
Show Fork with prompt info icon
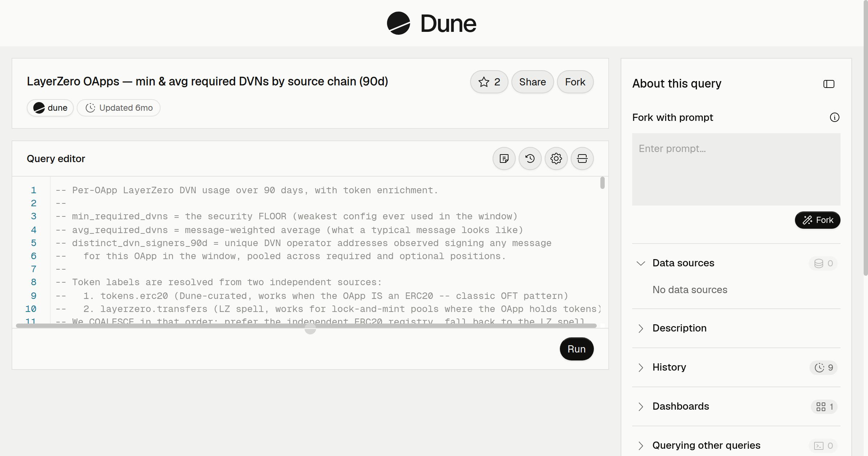(835, 117)
